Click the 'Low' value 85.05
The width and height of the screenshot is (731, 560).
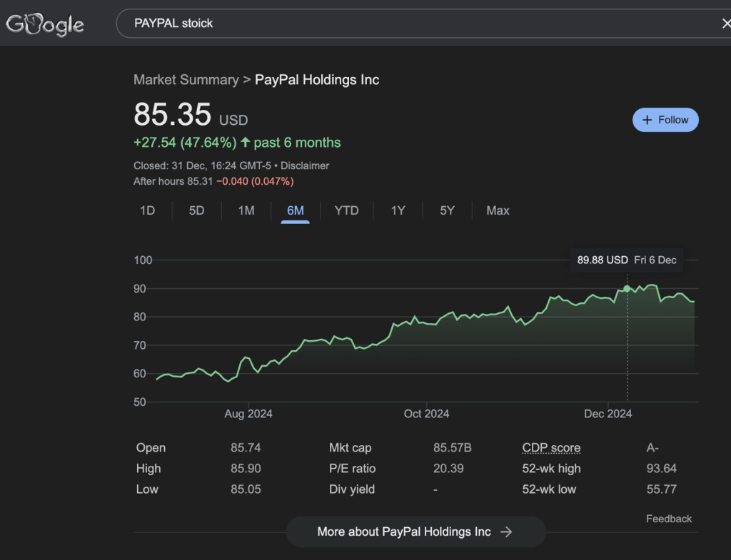(x=246, y=489)
